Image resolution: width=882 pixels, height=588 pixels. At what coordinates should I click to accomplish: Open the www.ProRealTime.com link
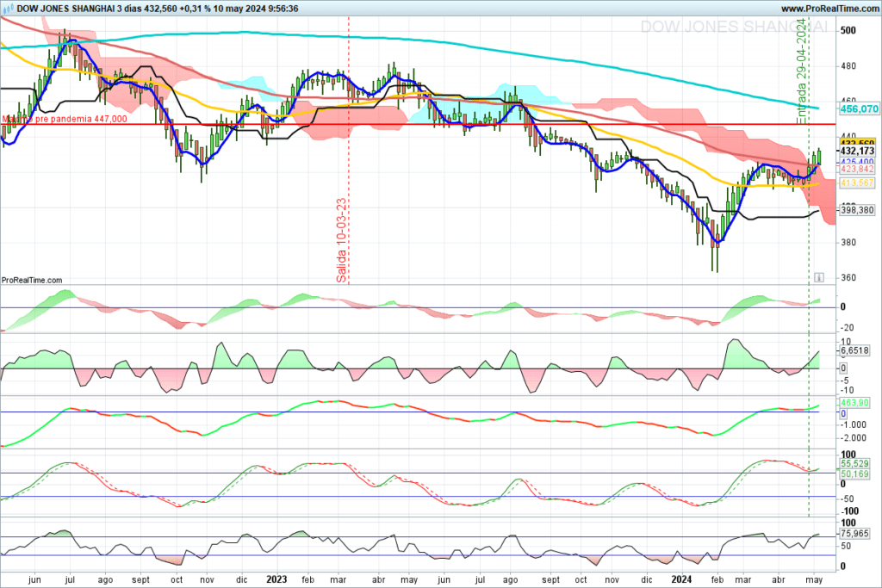pyautogui.click(x=829, y=9)
